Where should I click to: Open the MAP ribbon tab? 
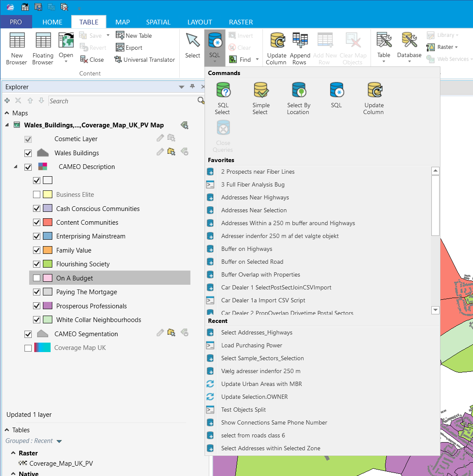[122, 22]
